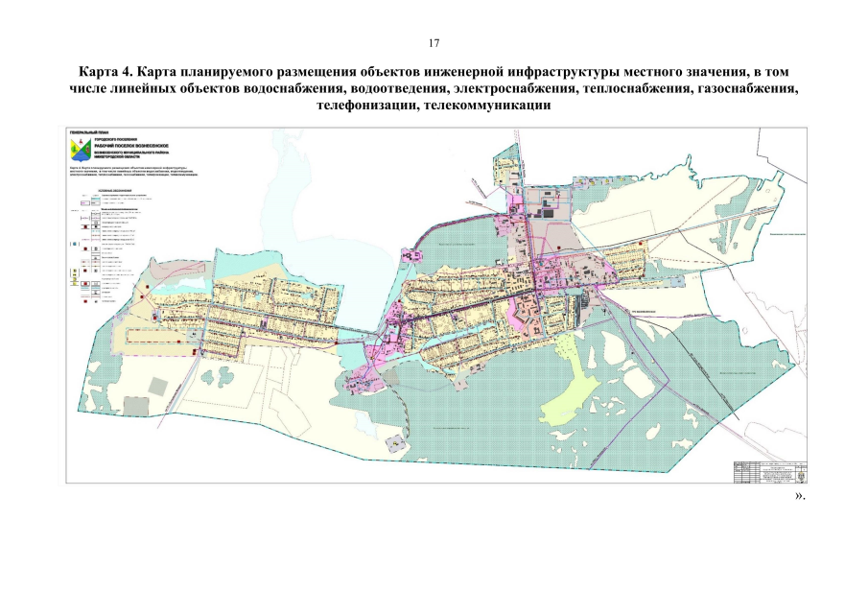Click the coat of arms emblem on the map
Image resolution: width=868 pixels, height=614 pixels.
[x=77, y=150]
